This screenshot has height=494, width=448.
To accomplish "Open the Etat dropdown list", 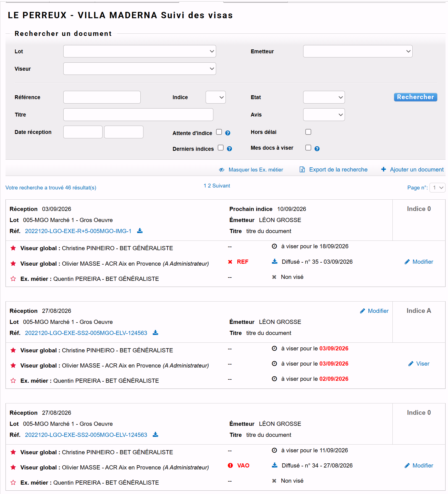I will click(x=324, y=97).
